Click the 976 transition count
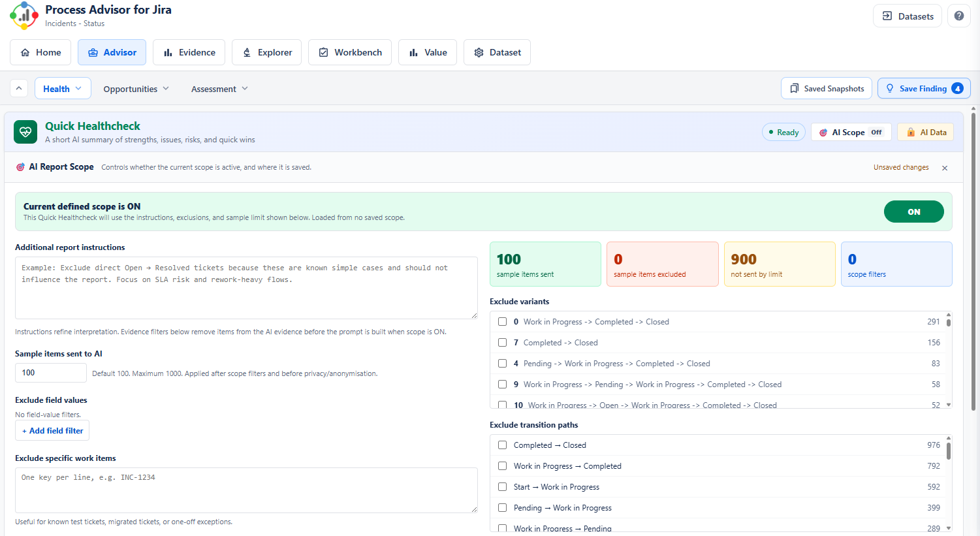The image size is (980, 536). [x=934, y=445]
